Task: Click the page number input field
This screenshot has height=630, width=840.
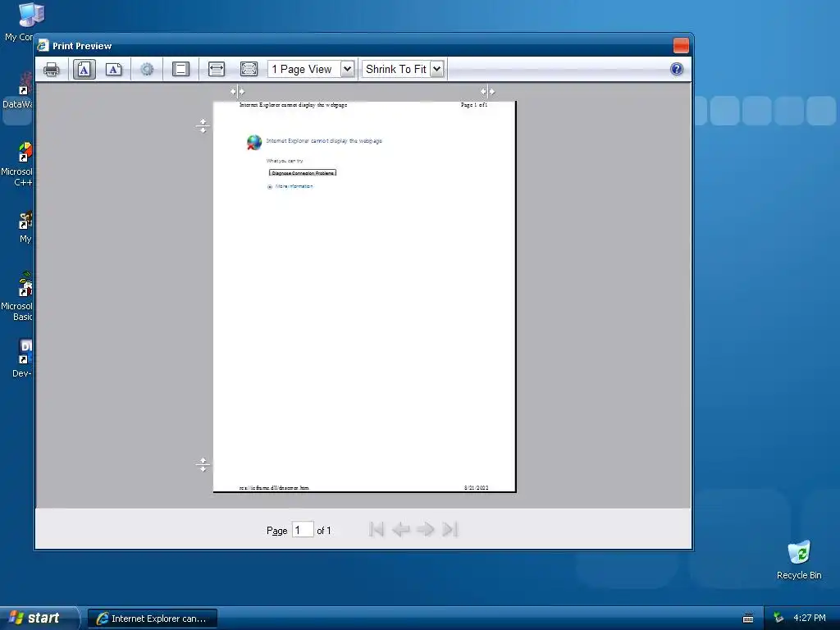Action: click(x=303, y=530)
